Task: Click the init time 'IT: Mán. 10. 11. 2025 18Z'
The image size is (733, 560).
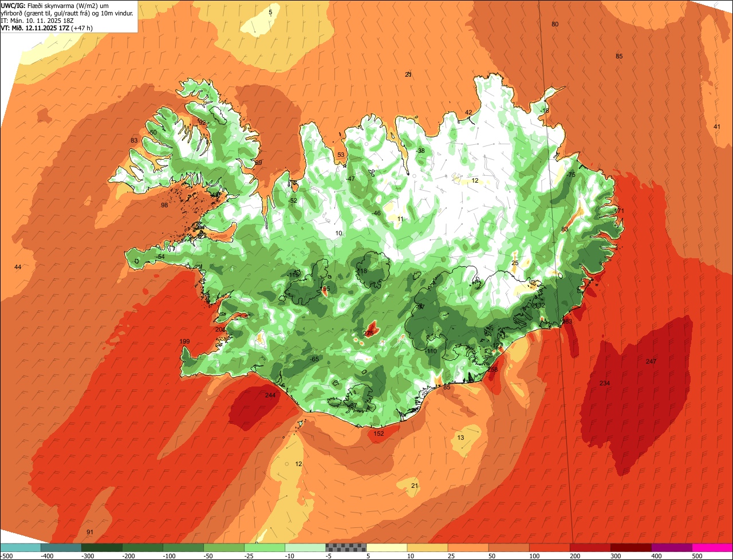Action: [37, 20]
